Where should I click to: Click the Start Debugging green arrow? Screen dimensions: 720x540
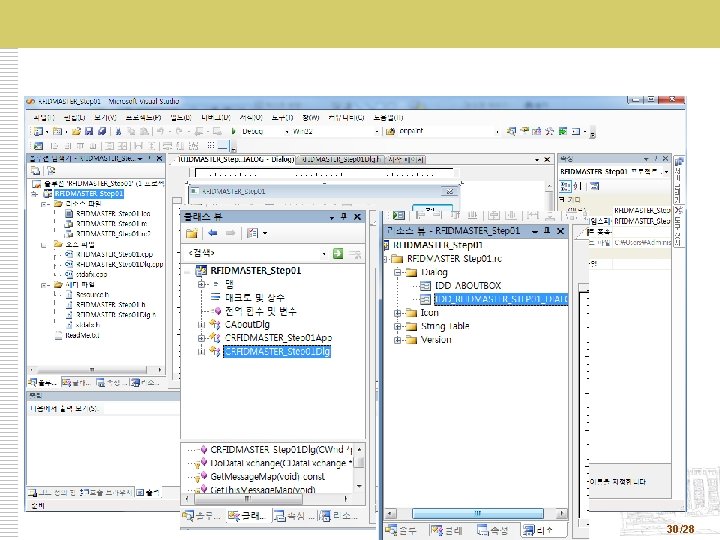tap(233, 131)
